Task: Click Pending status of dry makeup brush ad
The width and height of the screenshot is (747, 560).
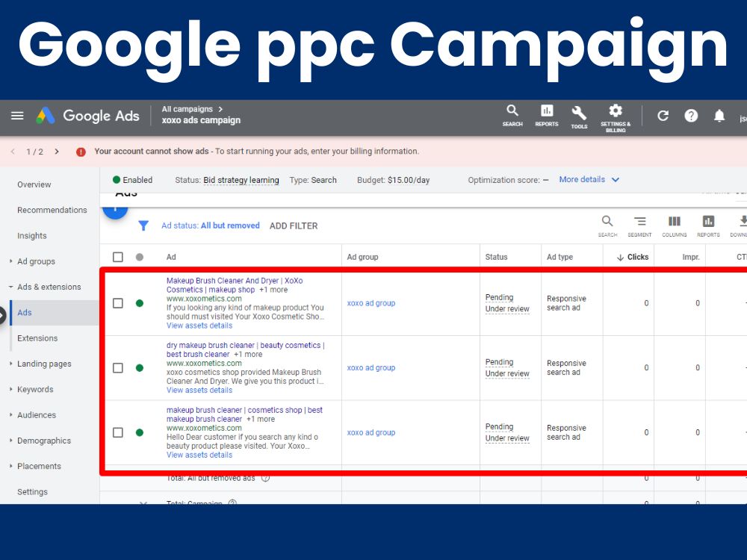Action: click(x=499, y=362)
